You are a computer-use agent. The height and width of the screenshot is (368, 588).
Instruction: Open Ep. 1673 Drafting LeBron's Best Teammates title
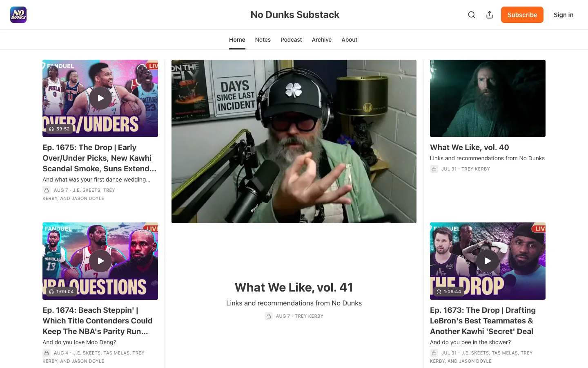483,321
